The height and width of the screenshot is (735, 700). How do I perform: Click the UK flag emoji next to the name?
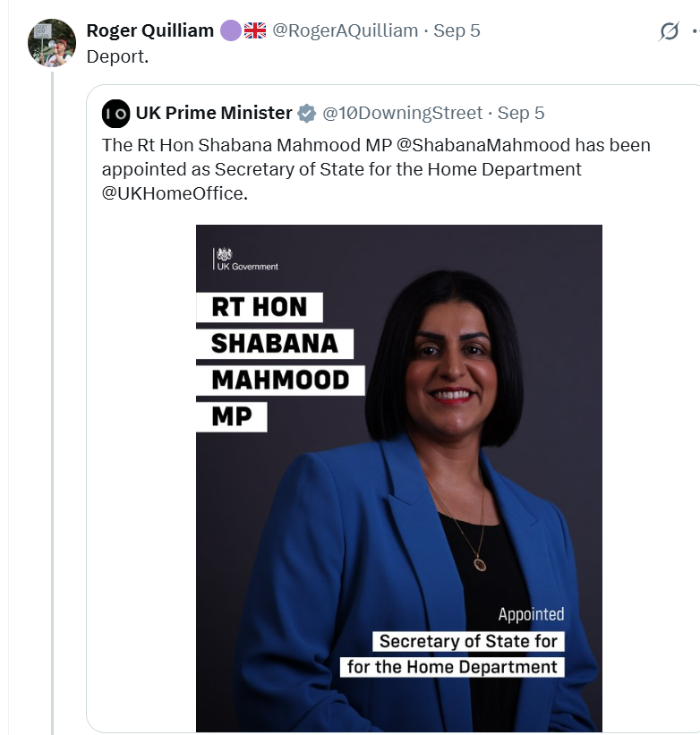255,30
